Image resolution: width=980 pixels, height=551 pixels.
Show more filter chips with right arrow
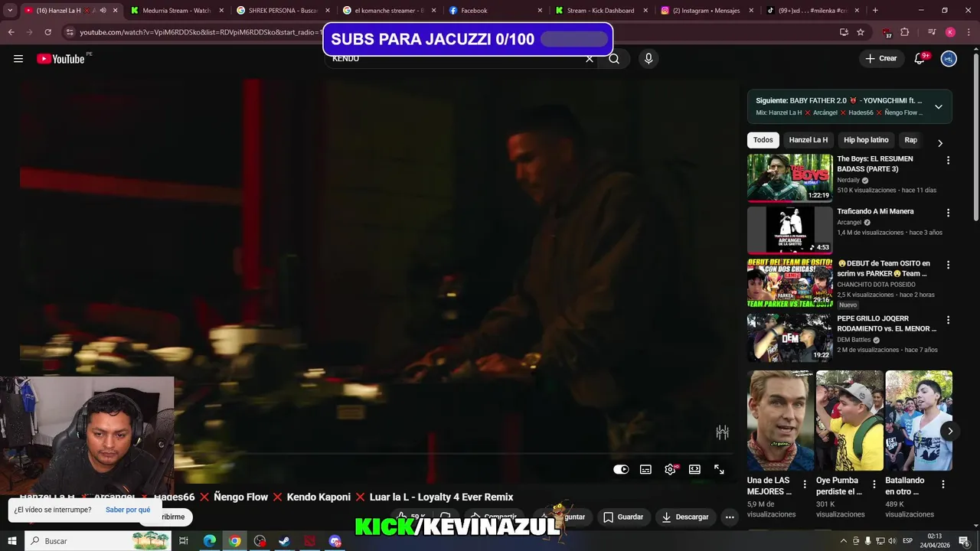(940, 142)
